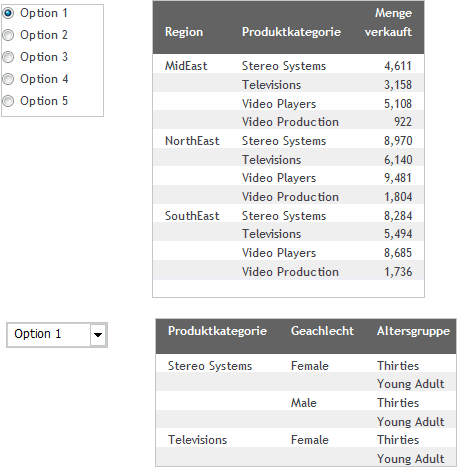Select Televisions next to 6,140
457x468 pixels.
(271, 160)
